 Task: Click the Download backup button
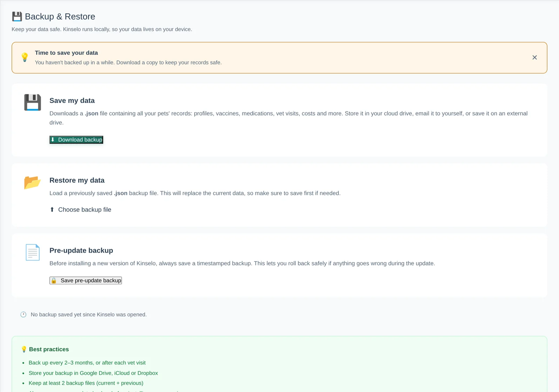[76, 140]
